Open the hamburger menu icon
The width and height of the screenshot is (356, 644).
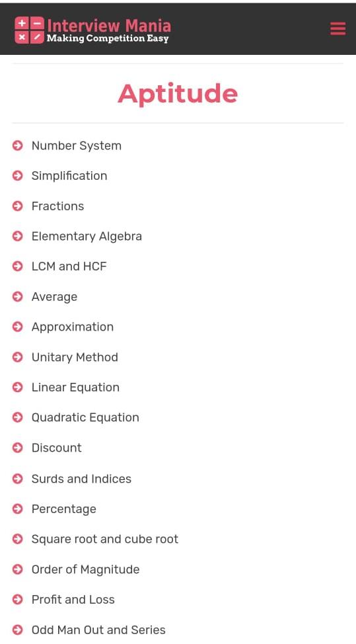[338, 28]
